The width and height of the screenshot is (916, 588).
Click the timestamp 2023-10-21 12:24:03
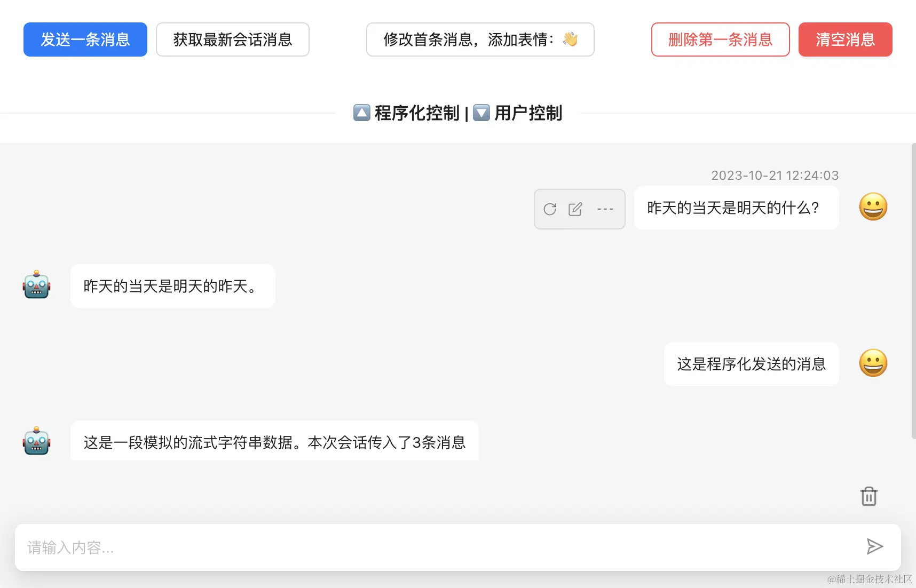(775, 176)
